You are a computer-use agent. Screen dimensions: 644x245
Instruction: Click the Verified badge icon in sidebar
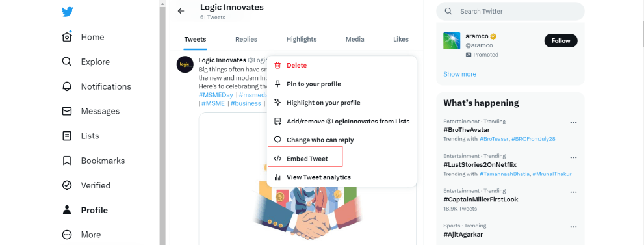coord(66,185)
